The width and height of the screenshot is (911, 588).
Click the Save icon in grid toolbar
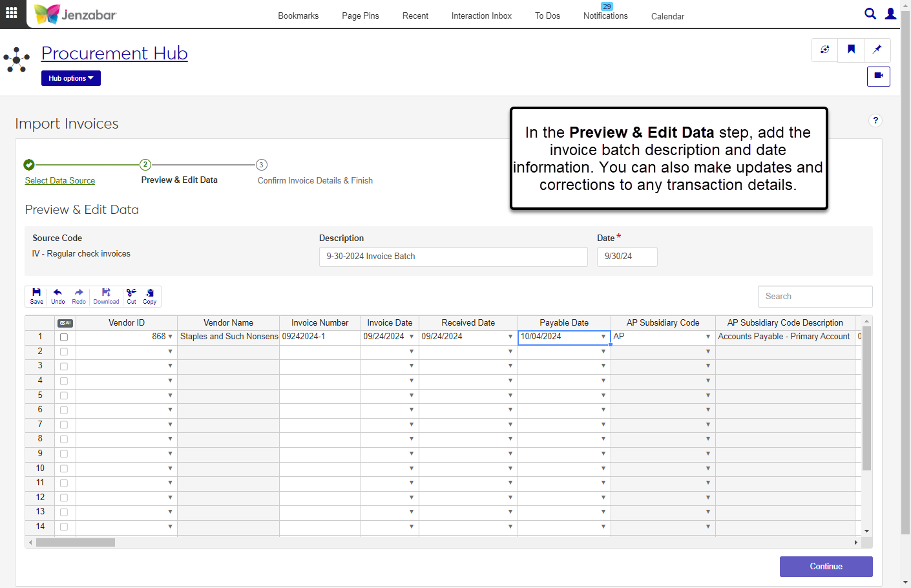(x=37, y=296)
